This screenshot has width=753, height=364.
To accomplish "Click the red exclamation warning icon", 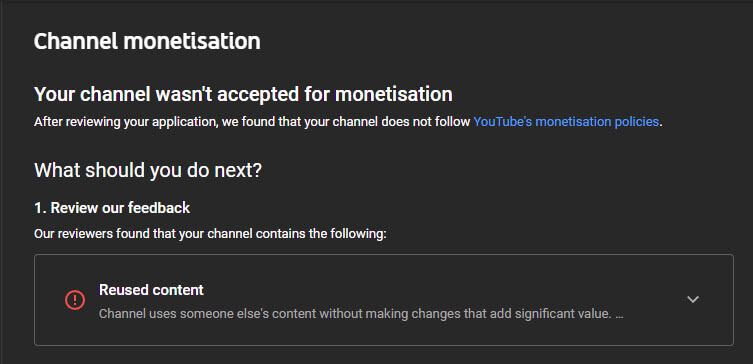I will pyautogui.click(x=75, y=300).
